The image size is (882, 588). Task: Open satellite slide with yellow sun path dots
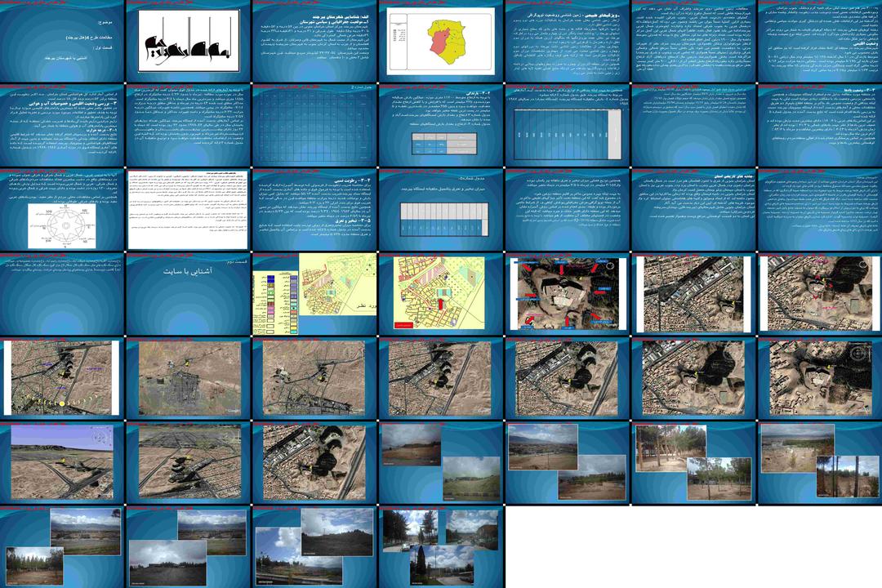tap(62, 379)
